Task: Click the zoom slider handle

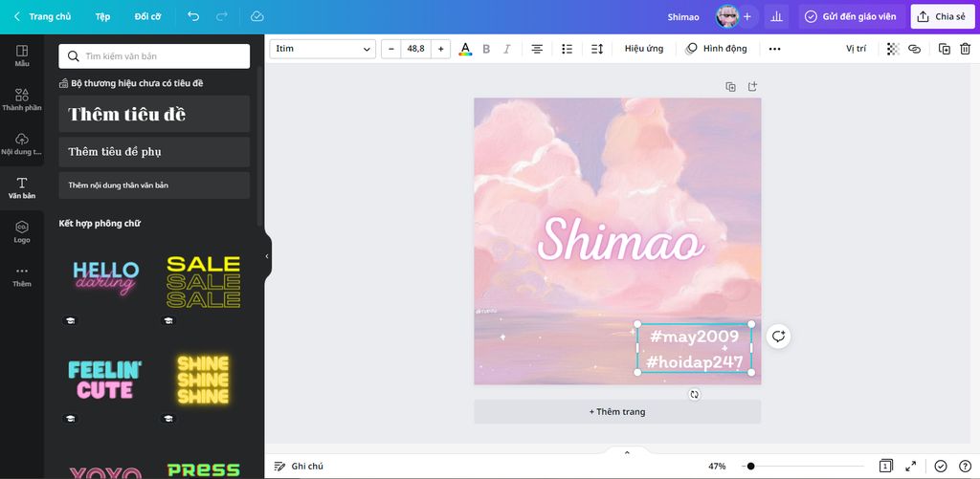Action: pyautogui.click(x=750, y=467)
